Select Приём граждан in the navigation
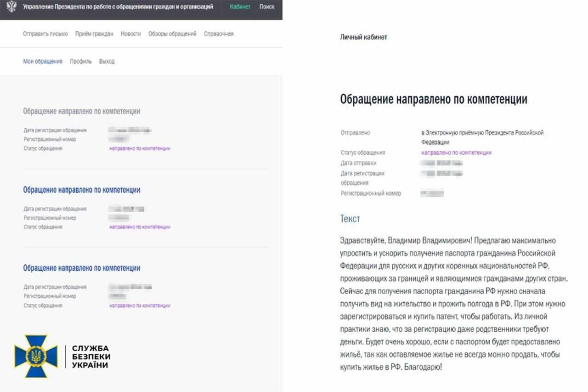This screenshot has width=588, height=392. pyautogui.click(x=94, y=34)
